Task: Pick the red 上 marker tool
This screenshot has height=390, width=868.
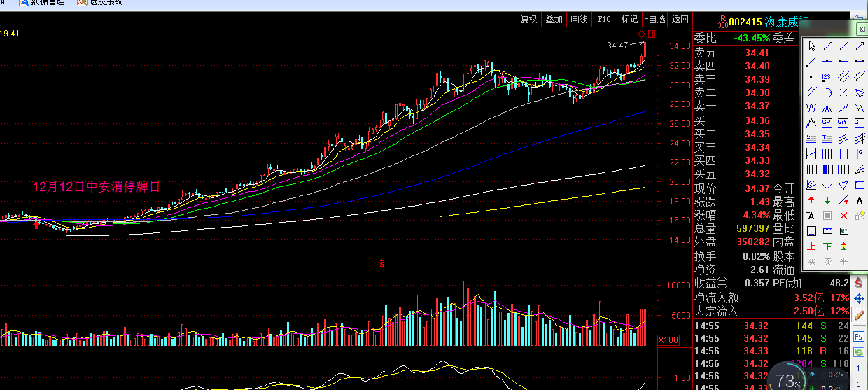Action: coord(811,246)
